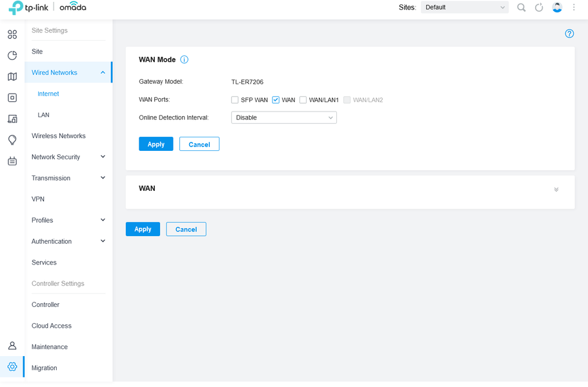Select the Internet submenu item
This screenshot has height=387, width=588.
pos(48,94)
